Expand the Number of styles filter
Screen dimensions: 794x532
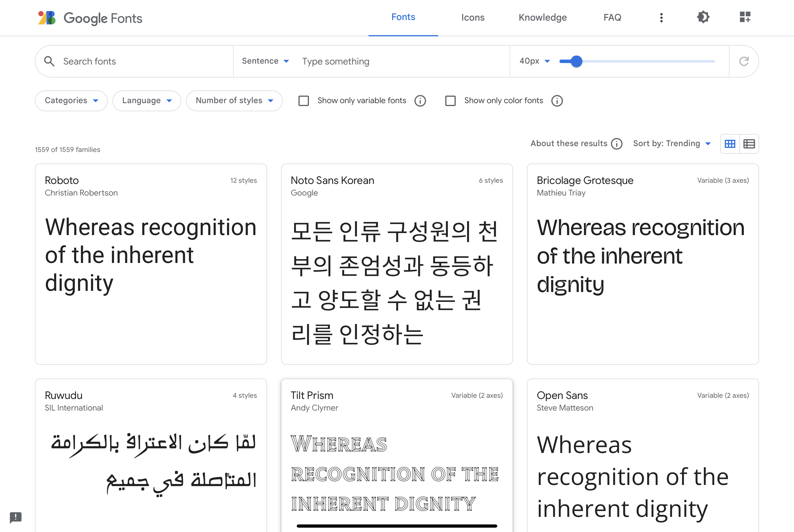click(234, 101)
